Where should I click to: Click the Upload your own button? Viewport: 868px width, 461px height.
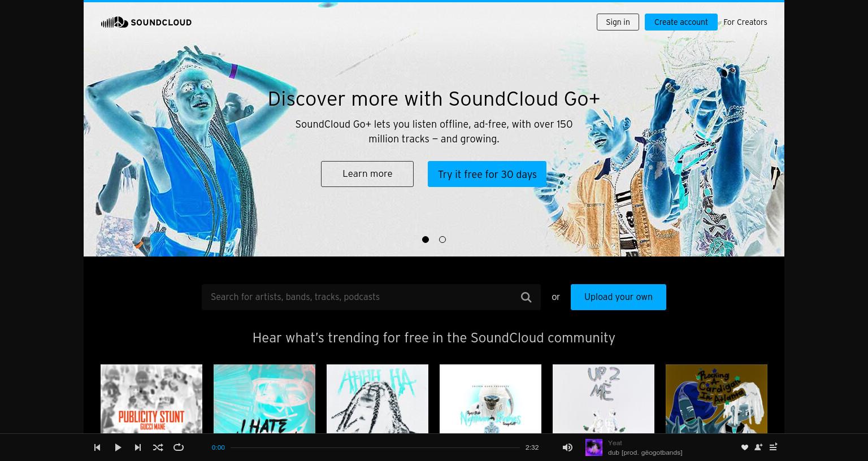[618, 297]
